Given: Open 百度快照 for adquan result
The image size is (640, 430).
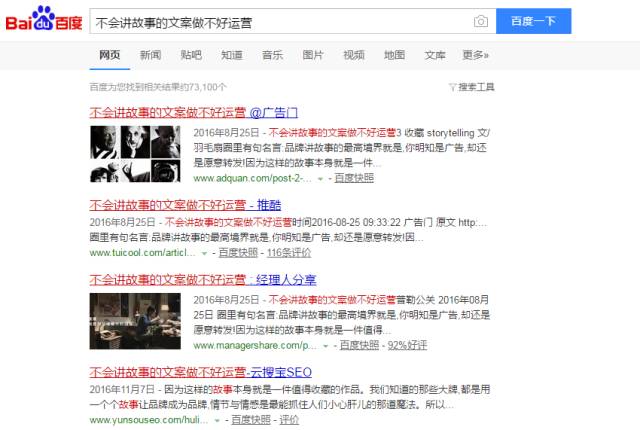Looking at the screenshot, I should pos(354,178).
